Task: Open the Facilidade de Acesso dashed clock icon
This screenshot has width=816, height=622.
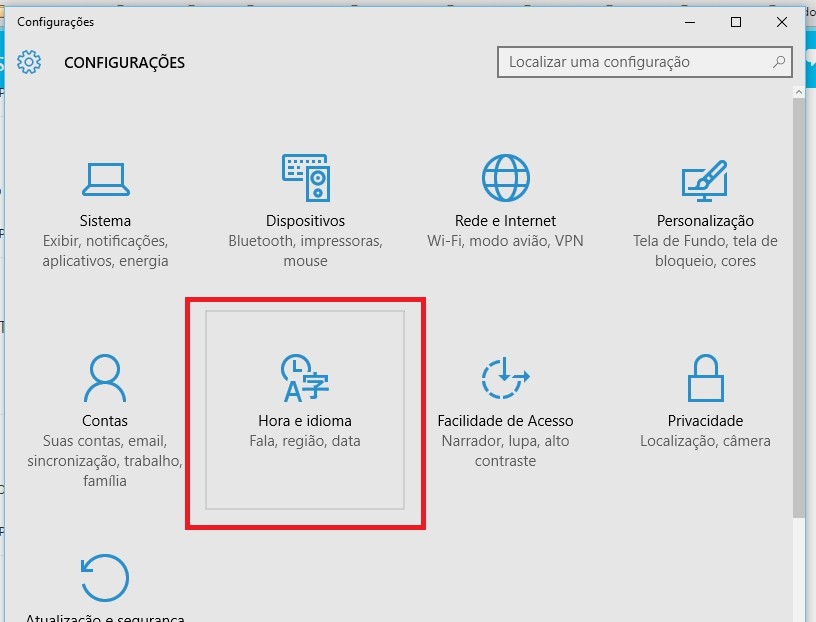Action: (505, 378)
